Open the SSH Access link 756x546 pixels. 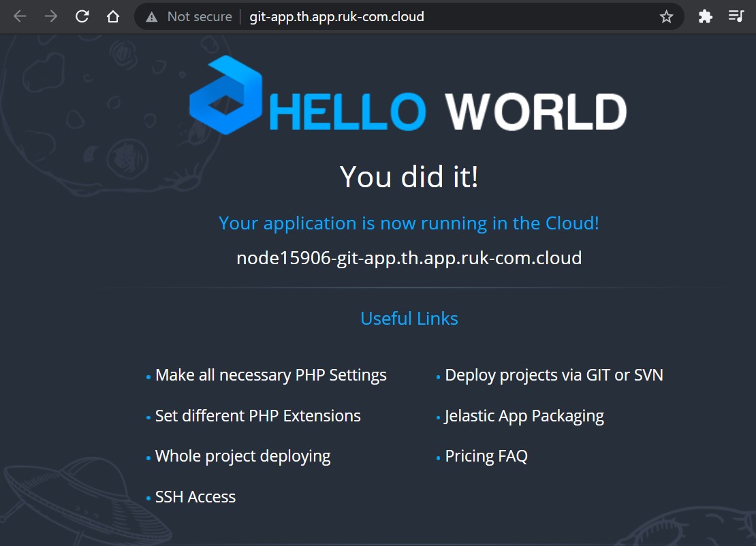195,497
